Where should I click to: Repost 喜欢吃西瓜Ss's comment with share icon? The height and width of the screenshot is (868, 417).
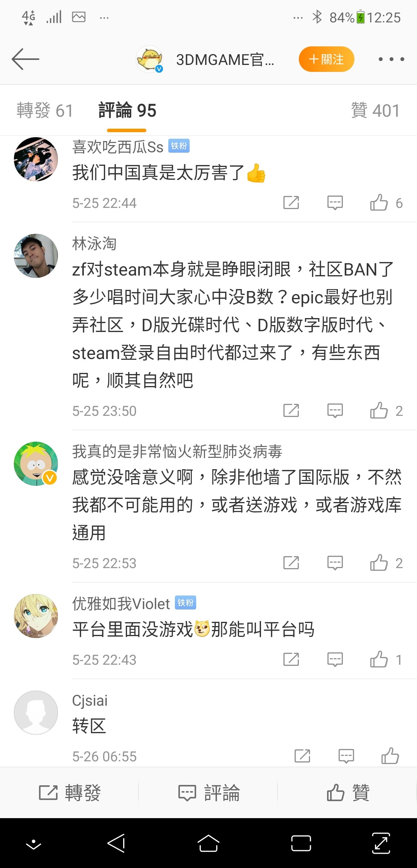291,203
